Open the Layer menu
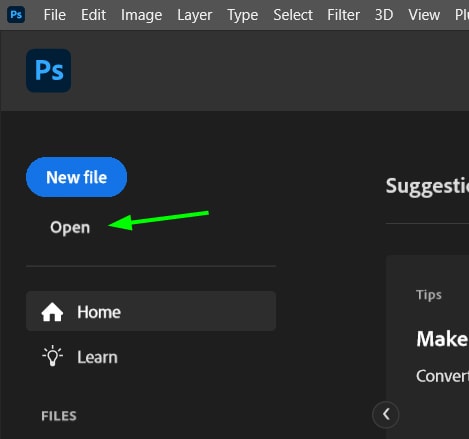 pyautogui.click(x=195, y=15)
